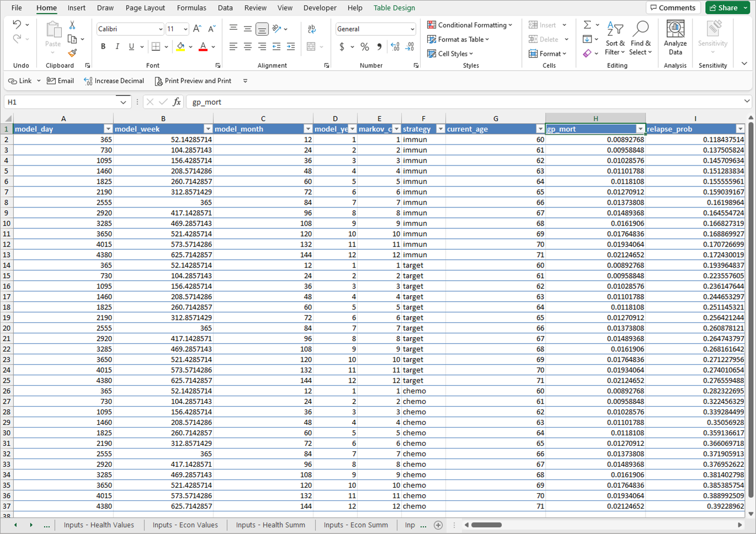Click the Comments button

(x=673, y=8)
